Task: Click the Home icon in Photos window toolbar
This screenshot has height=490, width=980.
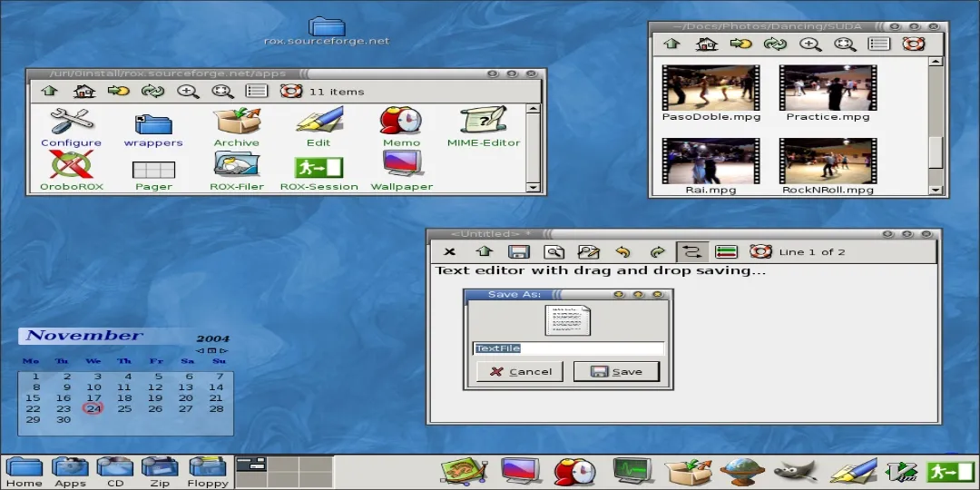Action: click(706, 44)
